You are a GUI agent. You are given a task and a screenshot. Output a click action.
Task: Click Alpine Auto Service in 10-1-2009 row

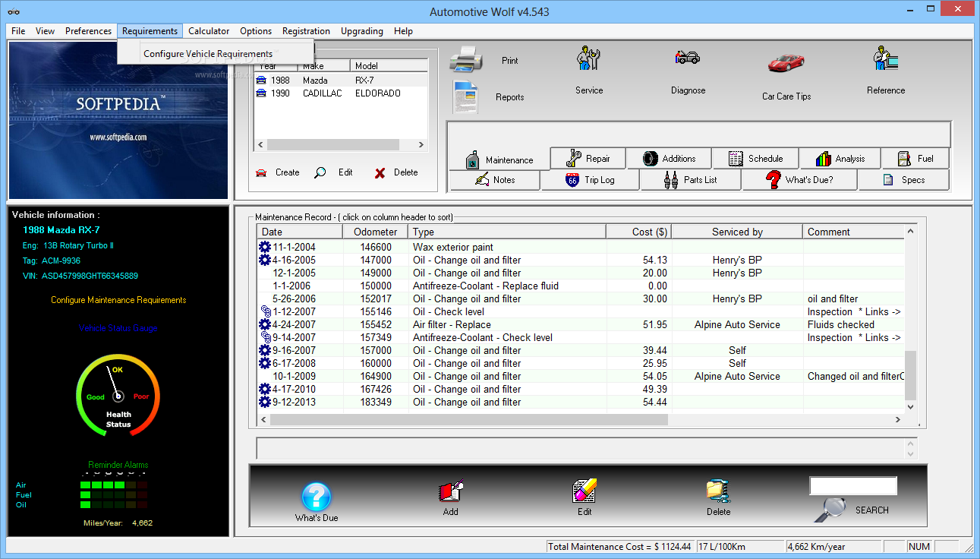click(x=737, y=376)
